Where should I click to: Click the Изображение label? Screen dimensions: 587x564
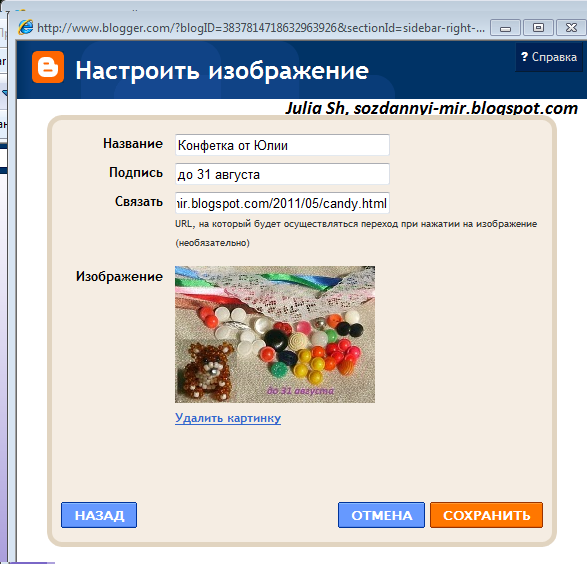point(119,277)
